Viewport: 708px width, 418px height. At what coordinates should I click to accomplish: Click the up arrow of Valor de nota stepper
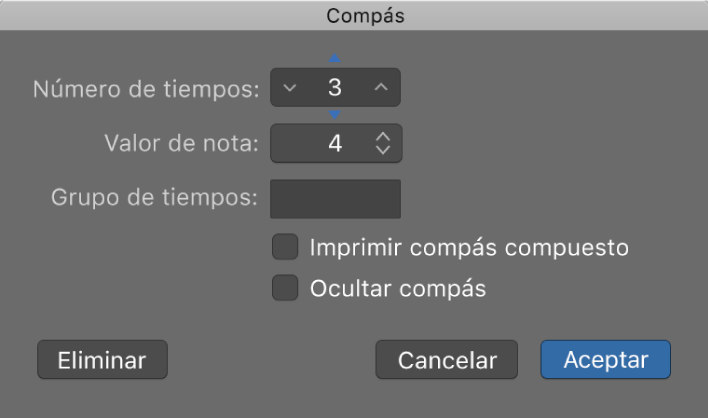click(x=382, y=137)
